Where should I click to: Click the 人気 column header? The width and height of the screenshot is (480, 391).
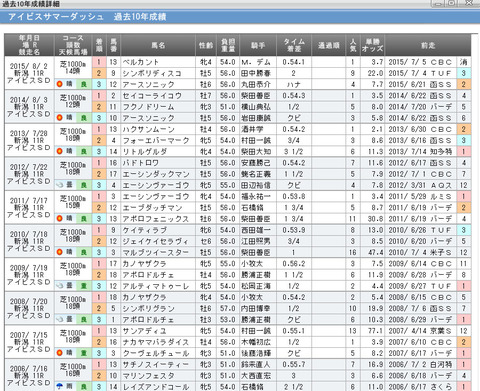353,45
